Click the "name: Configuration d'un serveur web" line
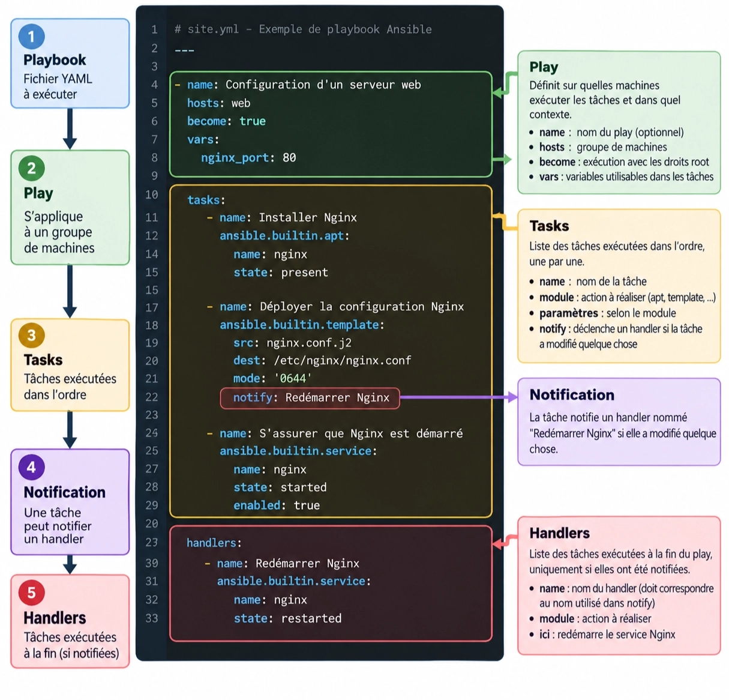Image resolution: width=729 pixels, height=700 pixels. (x=298, y=85)
